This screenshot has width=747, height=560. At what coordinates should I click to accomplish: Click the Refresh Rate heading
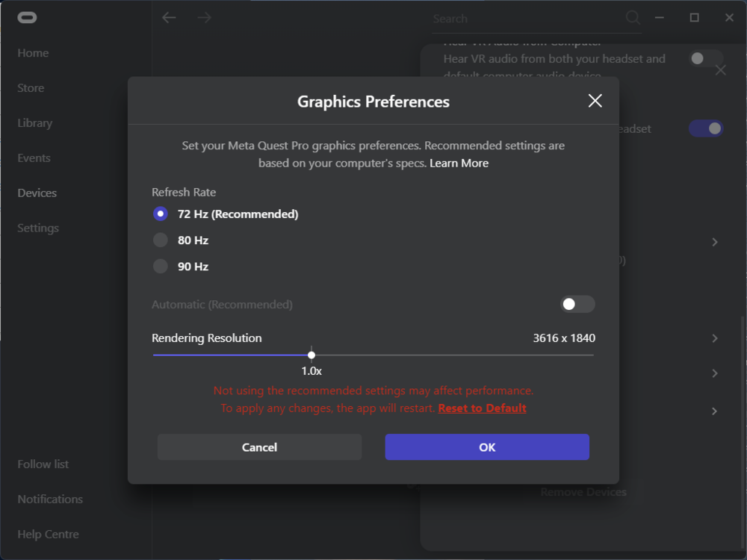[184, 193]
